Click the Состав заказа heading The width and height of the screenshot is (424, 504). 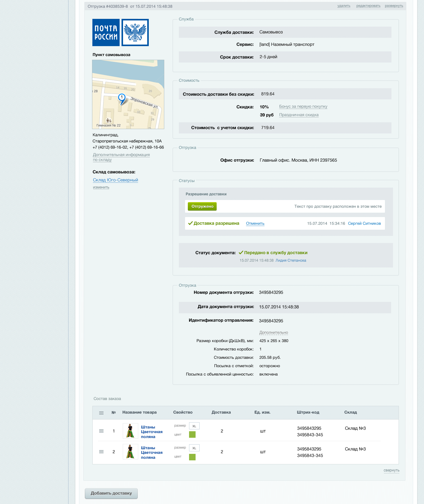[107, 399]
